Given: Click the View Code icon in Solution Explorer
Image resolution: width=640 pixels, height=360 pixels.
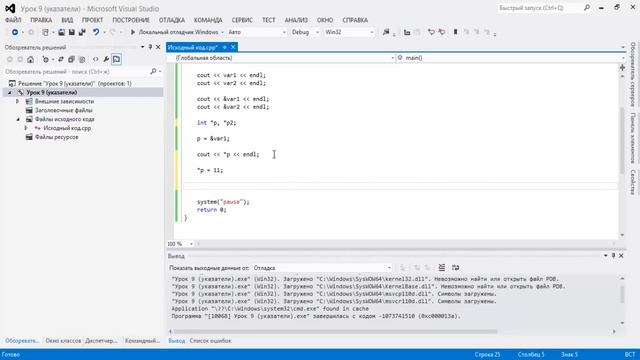Looking at the screenshot, I should click(96, 60).
